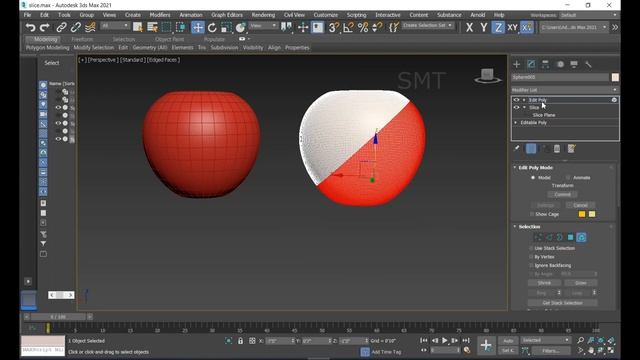Open the project path dropdown in toolbar
The height and width of the screenshot is (360, 640).
coord(573,27)
